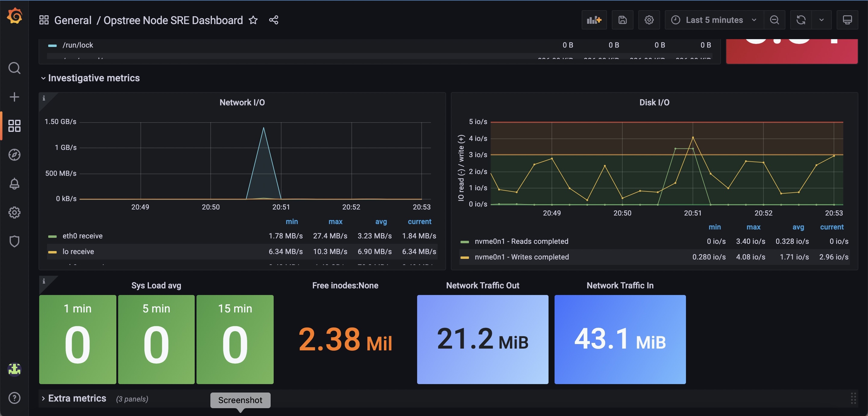This screenshot has width=868, height=416.
Task: Open the search dashboards icon in sidebar
Action: click(x=14, y=68)
